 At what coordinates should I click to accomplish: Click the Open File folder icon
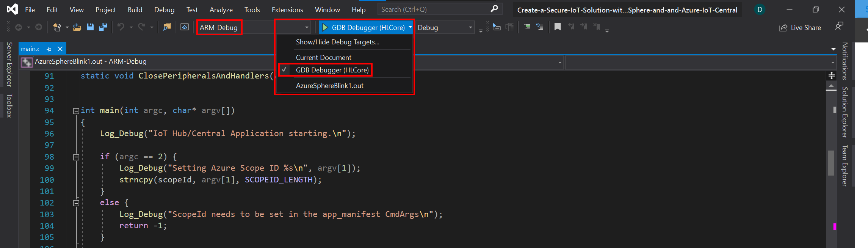pos(77,27)
